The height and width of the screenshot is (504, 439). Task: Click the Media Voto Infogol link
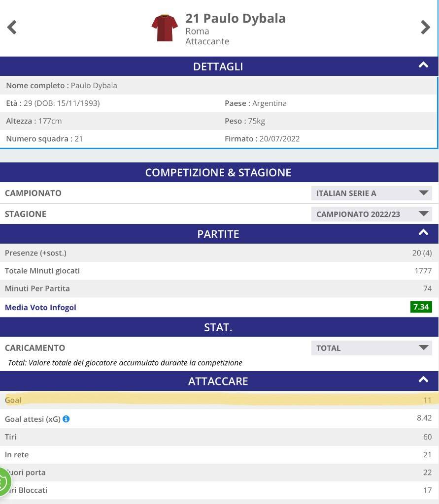click(x=40, y=308)
